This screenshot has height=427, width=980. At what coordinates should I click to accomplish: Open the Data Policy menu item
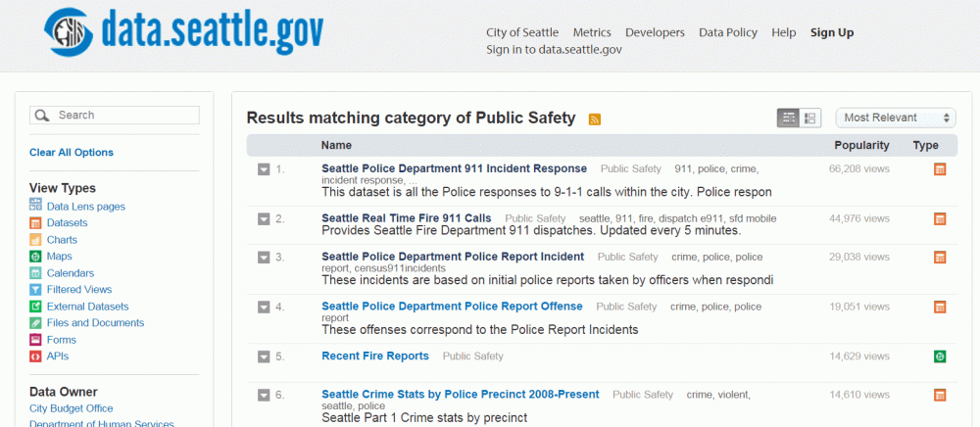click(x=728, y=32)
